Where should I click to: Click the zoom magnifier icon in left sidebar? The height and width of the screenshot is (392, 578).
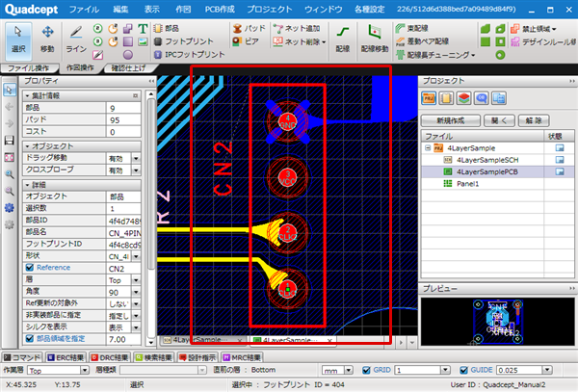pyautogui.click(x=10, y=174)
